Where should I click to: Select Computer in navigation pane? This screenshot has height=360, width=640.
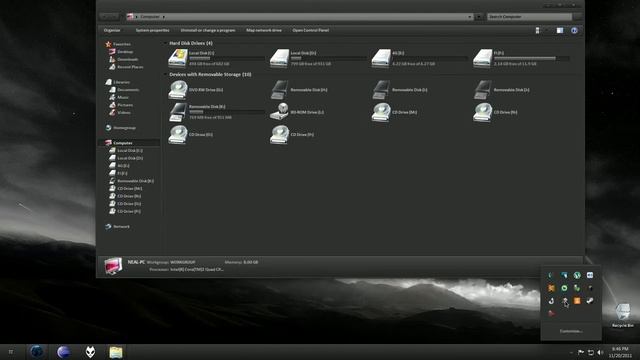[x=122, y=143]
